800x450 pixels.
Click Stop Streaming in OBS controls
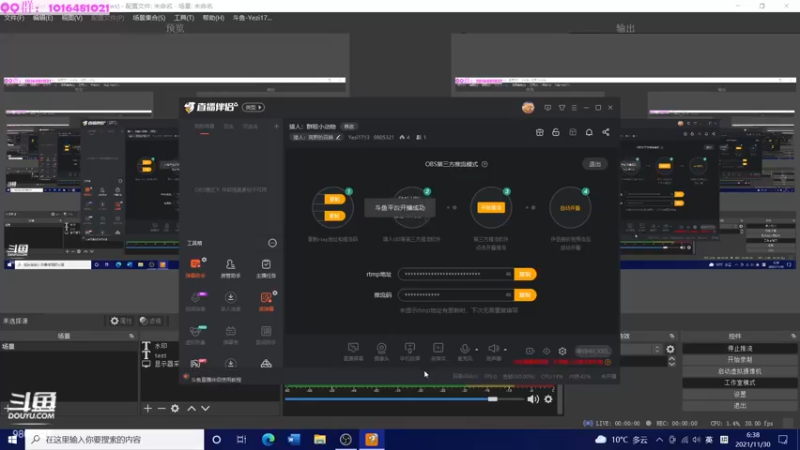click(x=740, y=348)
